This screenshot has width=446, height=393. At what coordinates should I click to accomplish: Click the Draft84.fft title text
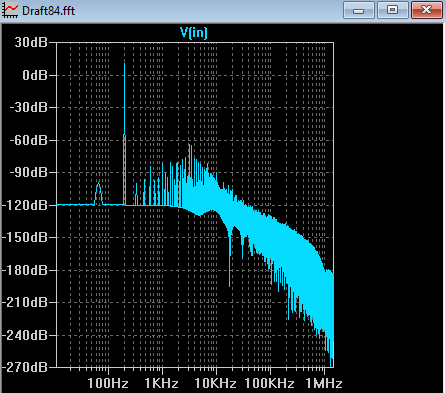[x=49, y=11]
